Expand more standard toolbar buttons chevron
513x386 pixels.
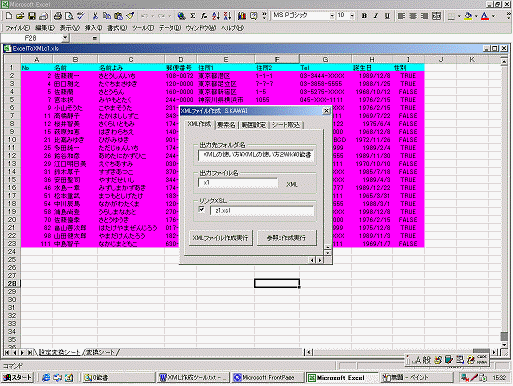[264, 16]
